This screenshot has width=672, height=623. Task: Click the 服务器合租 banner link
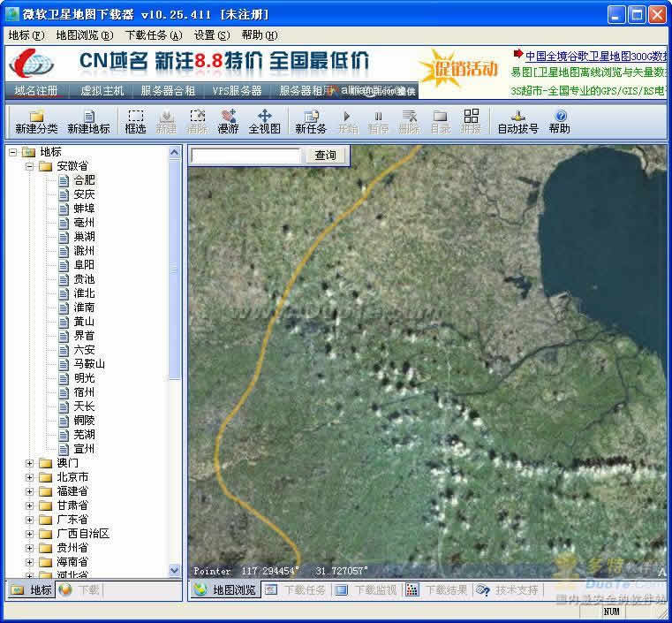point(168,91)
